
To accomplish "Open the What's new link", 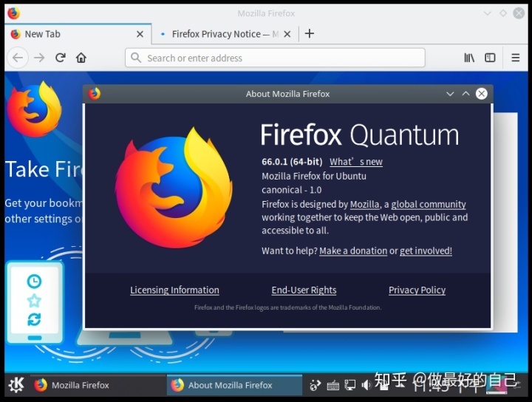I will point(356,162).
